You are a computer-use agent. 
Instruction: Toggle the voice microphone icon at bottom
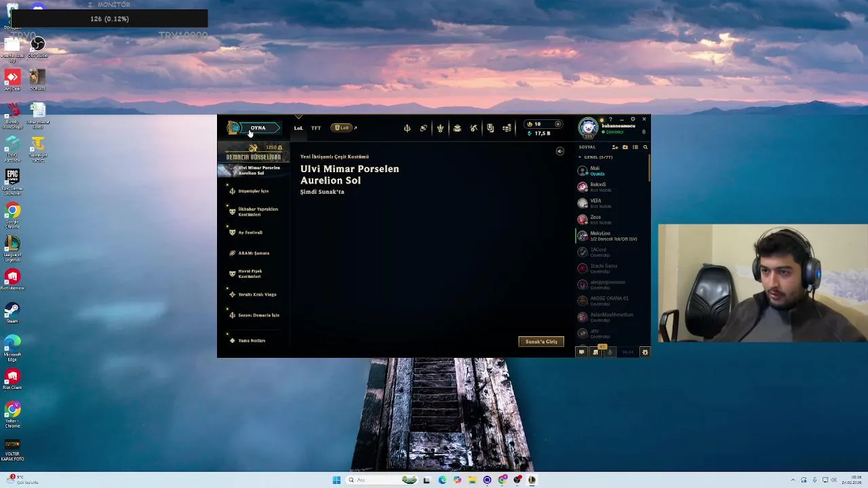(x=610, y=352)
